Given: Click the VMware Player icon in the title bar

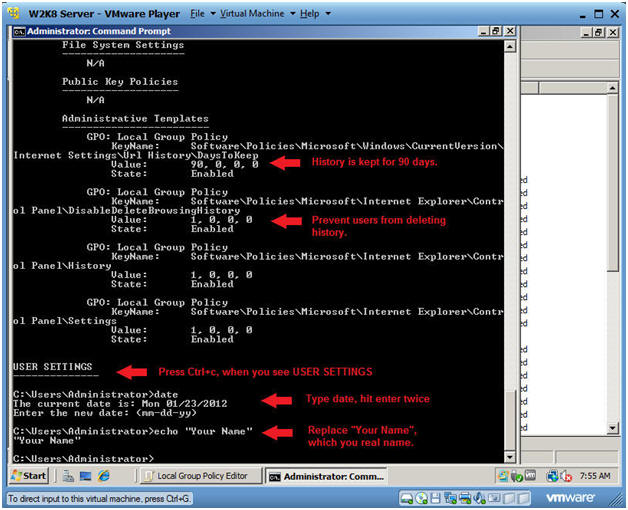Looking at the screenshot, I should point(13,13).
